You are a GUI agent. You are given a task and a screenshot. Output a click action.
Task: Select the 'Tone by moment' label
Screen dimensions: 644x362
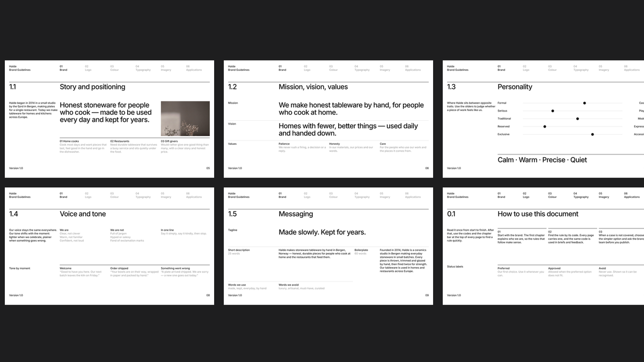(19, 268)
